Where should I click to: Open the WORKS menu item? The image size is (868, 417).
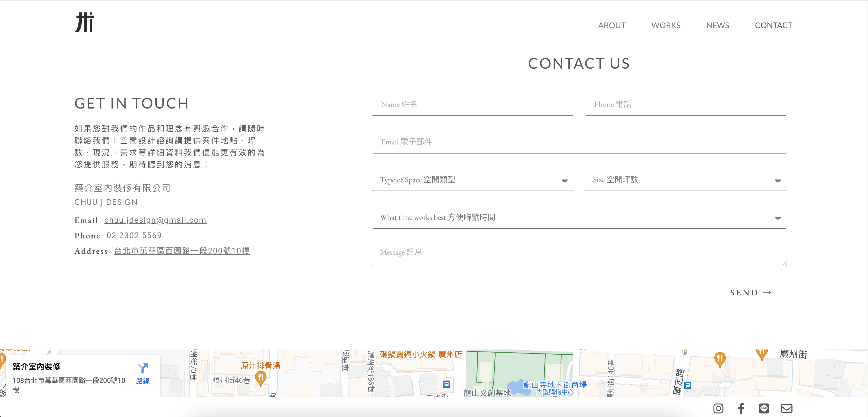tap(666, 26)
